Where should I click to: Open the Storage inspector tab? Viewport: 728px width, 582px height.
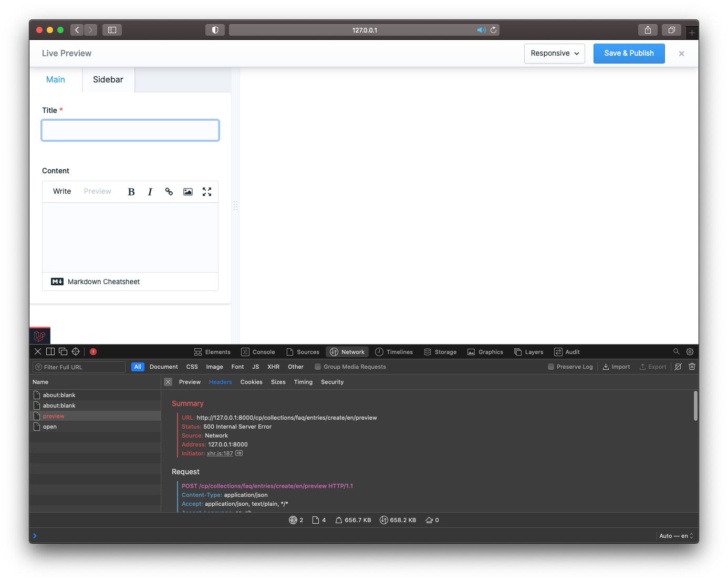point(440,352)
